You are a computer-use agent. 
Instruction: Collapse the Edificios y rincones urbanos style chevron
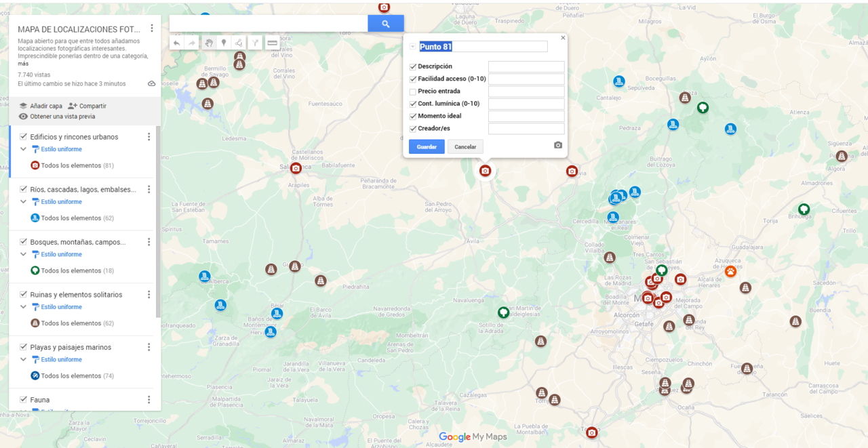tap(24, 149)
